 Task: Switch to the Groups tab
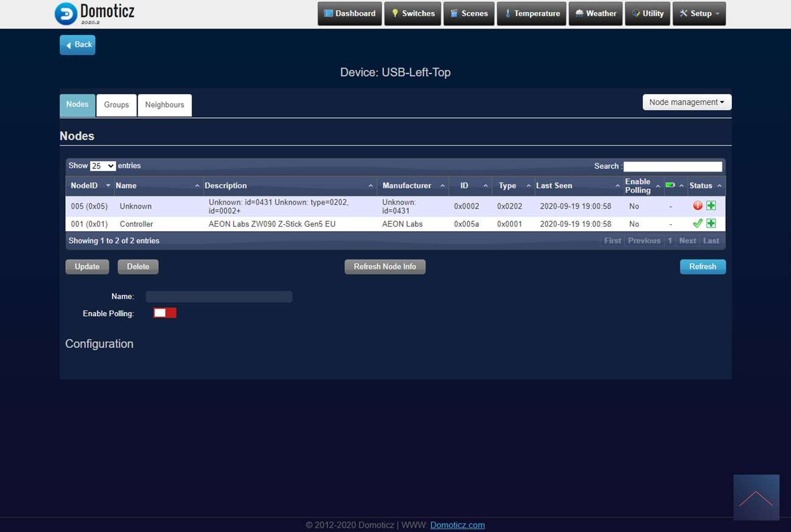pos(116,105)
